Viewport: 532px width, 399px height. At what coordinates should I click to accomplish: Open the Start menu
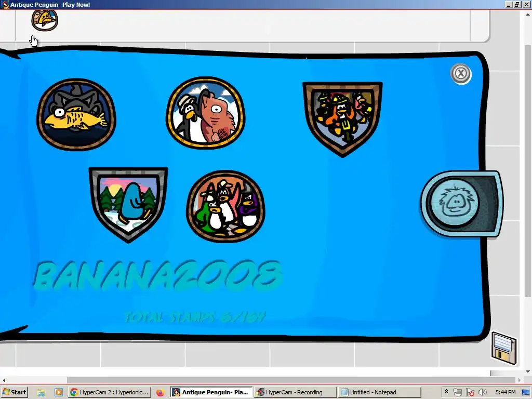pos(14,392)
